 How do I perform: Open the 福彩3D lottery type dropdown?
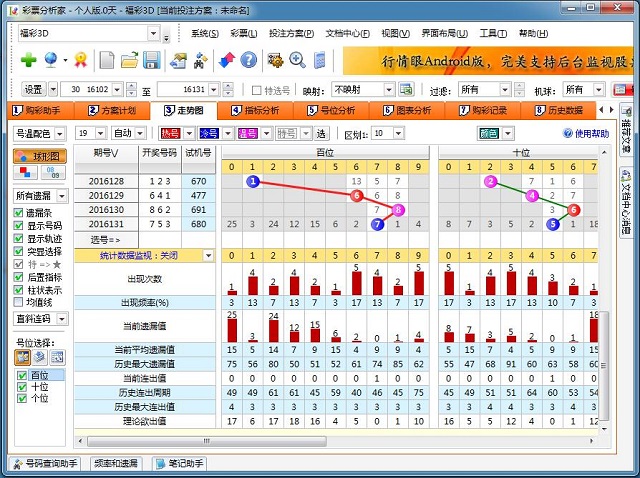pos(153,33)
